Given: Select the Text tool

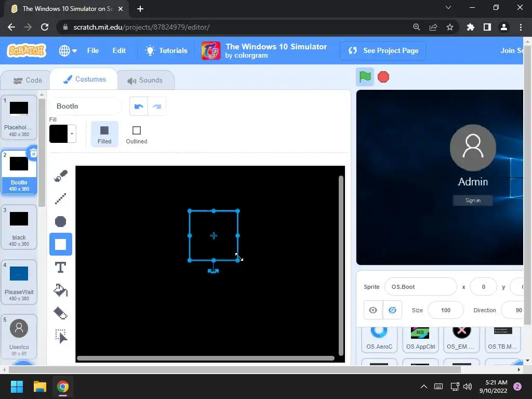Looking at the screenshot, I should (61, 268).
